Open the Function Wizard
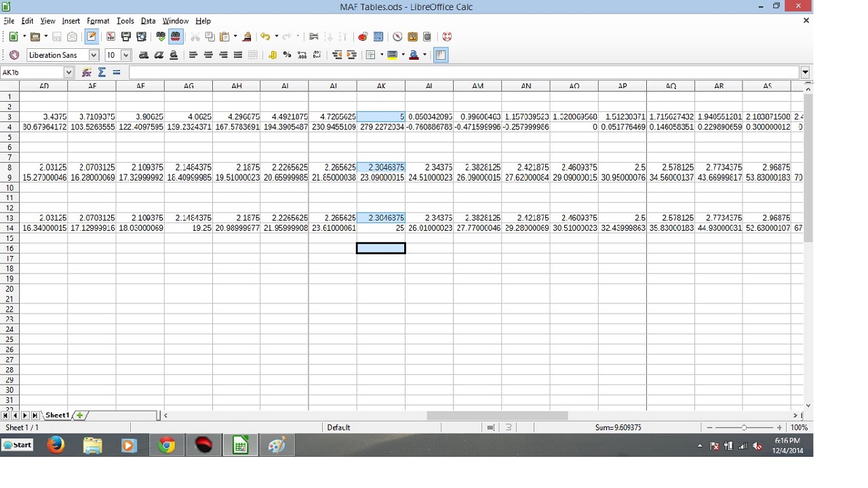868x488 pixels. 87,73
